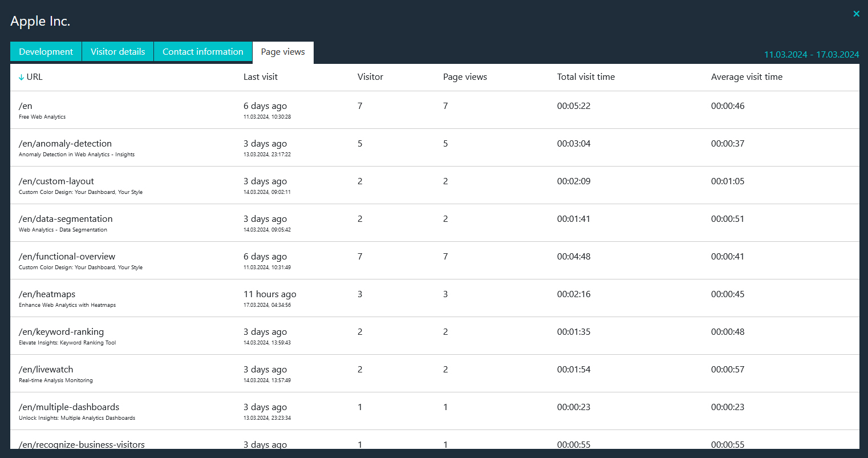868x458 pixels.
Task: Click timestamp 13.03.2024, 23:17:22
Action: pos(267,155)
